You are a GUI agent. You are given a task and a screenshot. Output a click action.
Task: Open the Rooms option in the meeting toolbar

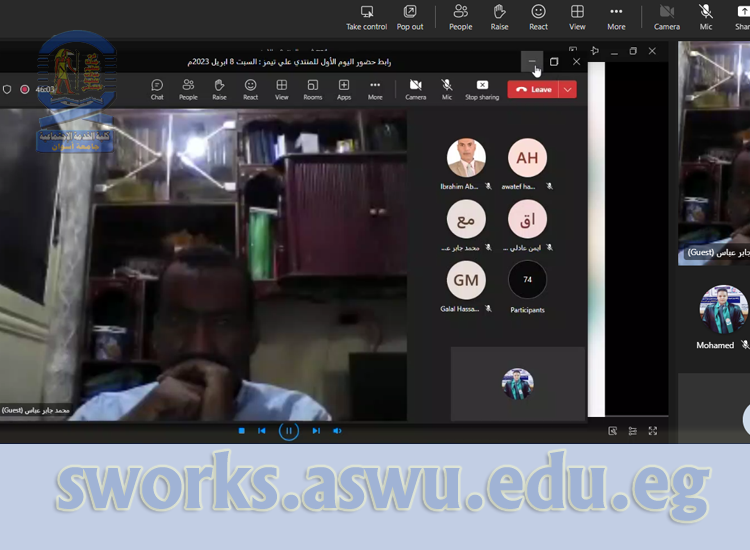point(313,89)
